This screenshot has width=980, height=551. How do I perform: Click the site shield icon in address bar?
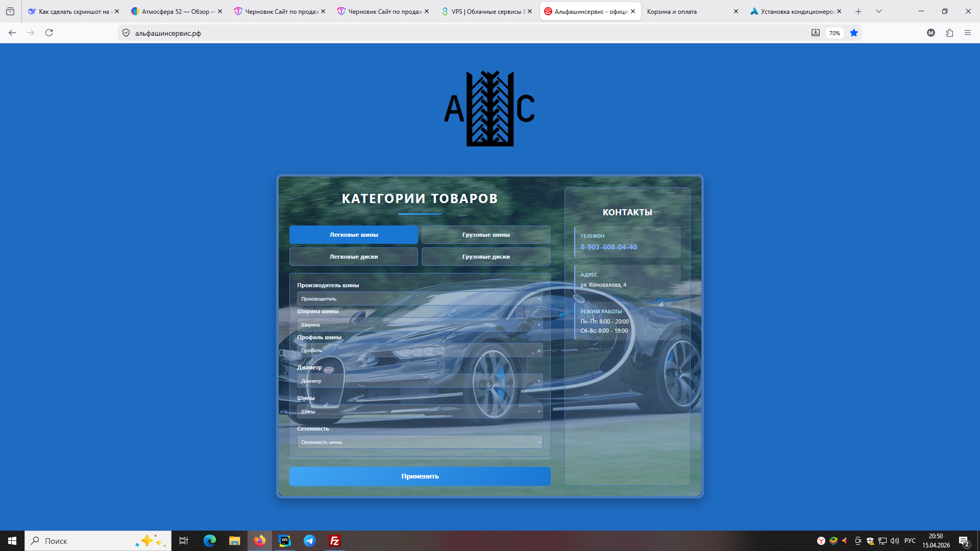[126, 33]
